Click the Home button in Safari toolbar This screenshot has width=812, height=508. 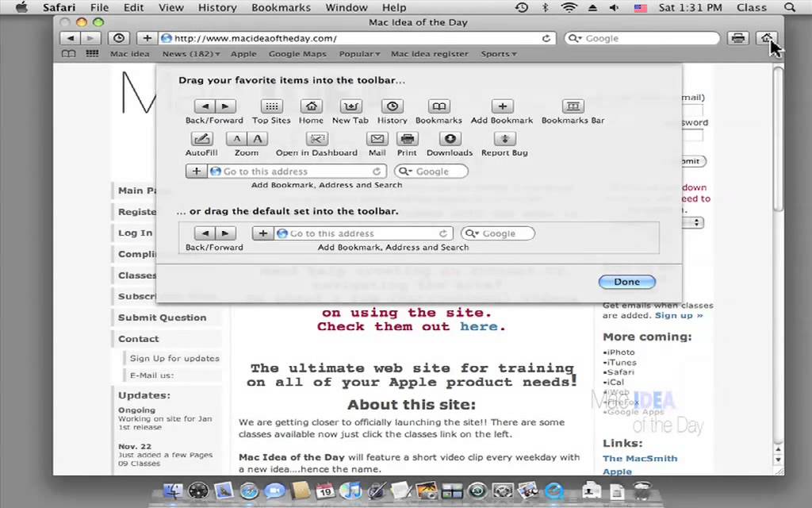(767, 38)
